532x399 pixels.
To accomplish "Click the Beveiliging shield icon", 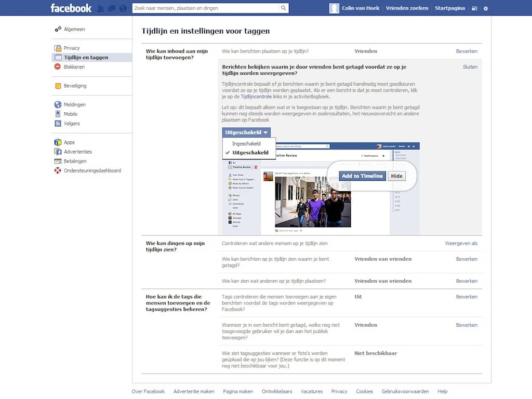I will coord(58,86).
